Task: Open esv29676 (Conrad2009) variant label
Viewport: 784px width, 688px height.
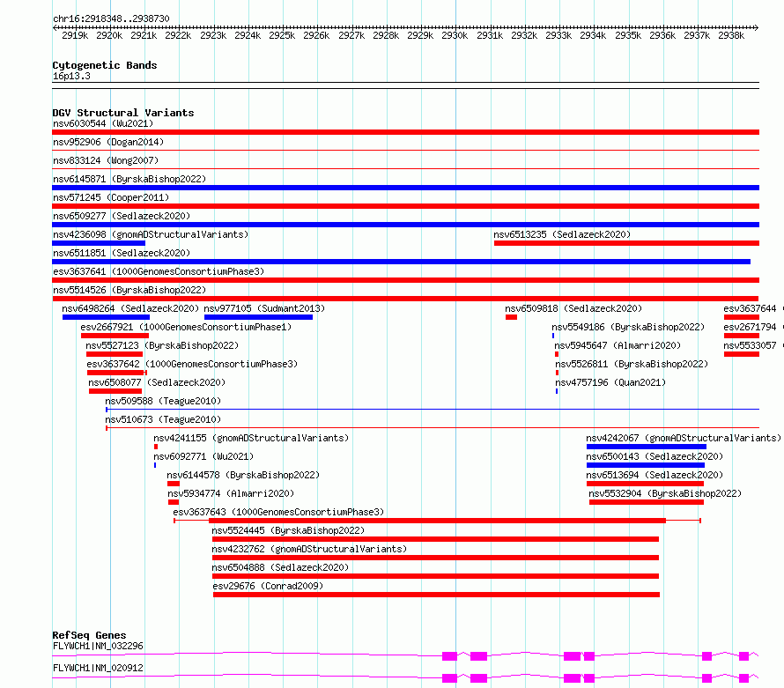Action: 268,586
